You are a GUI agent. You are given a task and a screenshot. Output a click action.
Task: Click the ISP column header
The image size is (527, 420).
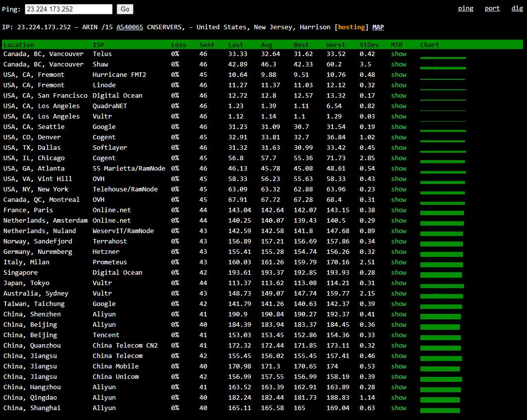98,45
